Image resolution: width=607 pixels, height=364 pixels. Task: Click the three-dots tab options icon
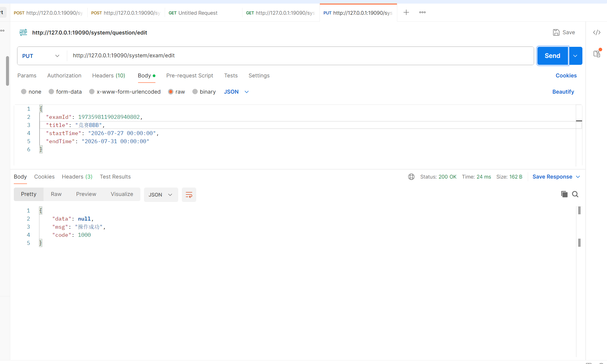(x=422, y=12)
